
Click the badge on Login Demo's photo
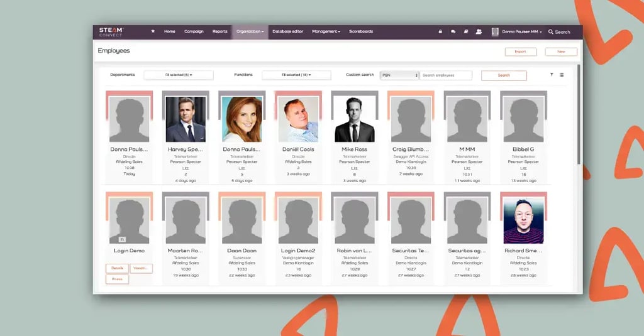pyautogui.click(x=122, y=239)
